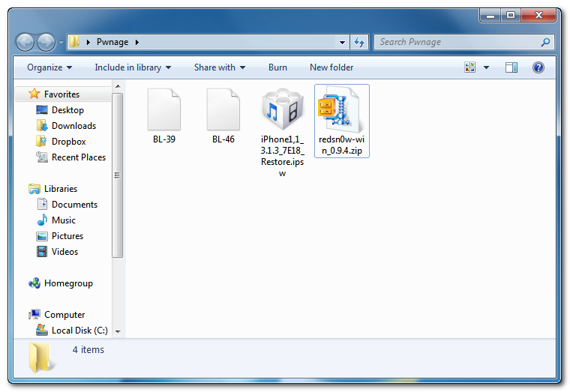The width and height of the screenshot is (570, 392).
Task: Open the view options dropdown arrow
Action: 486,67
